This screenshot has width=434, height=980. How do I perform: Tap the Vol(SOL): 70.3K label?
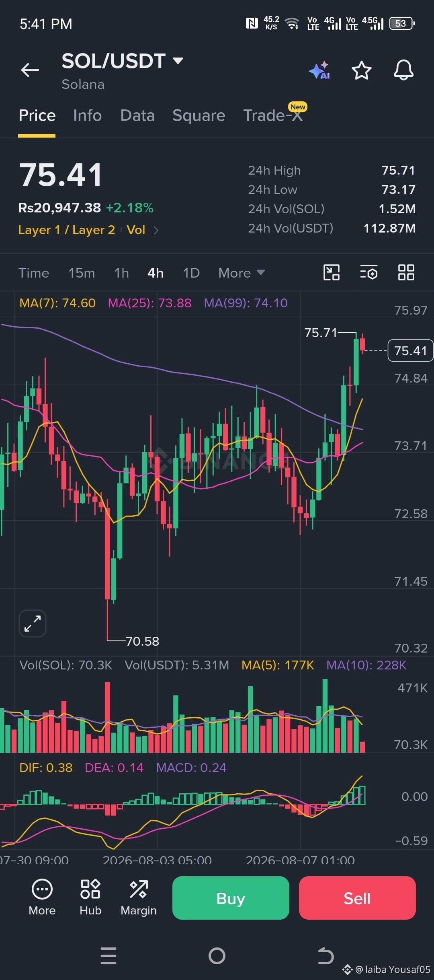click(x=66, y=665)
